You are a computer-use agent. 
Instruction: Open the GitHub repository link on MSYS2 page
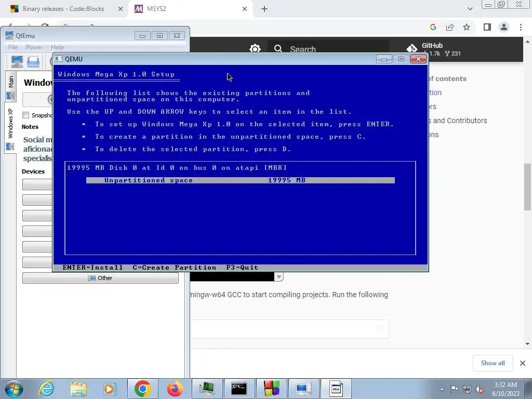434,49
